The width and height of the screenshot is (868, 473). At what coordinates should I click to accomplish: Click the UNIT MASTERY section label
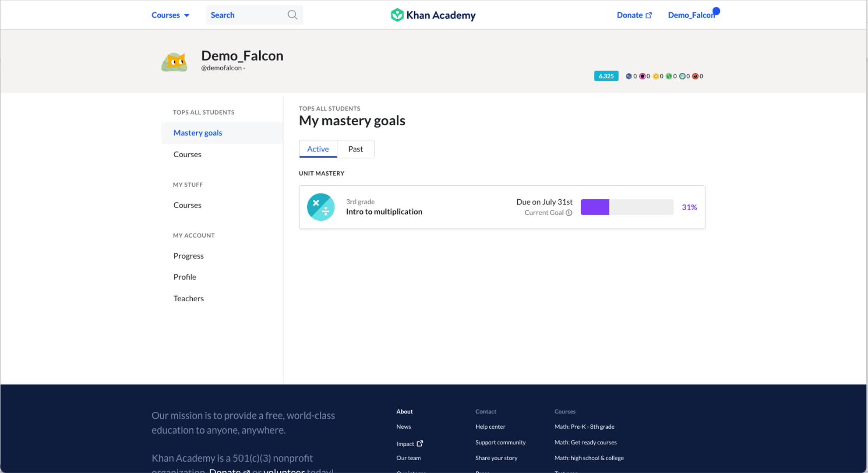pos(321,173)
